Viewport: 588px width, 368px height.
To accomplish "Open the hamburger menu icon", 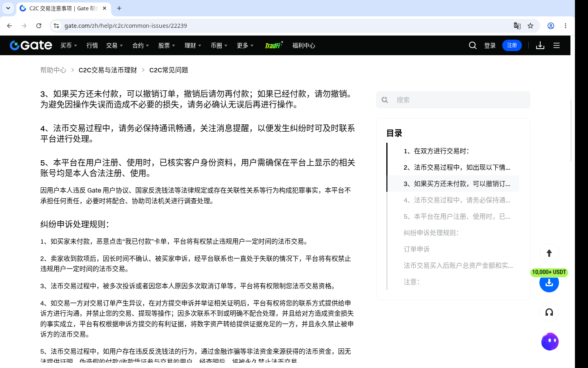I will point(557,45).
